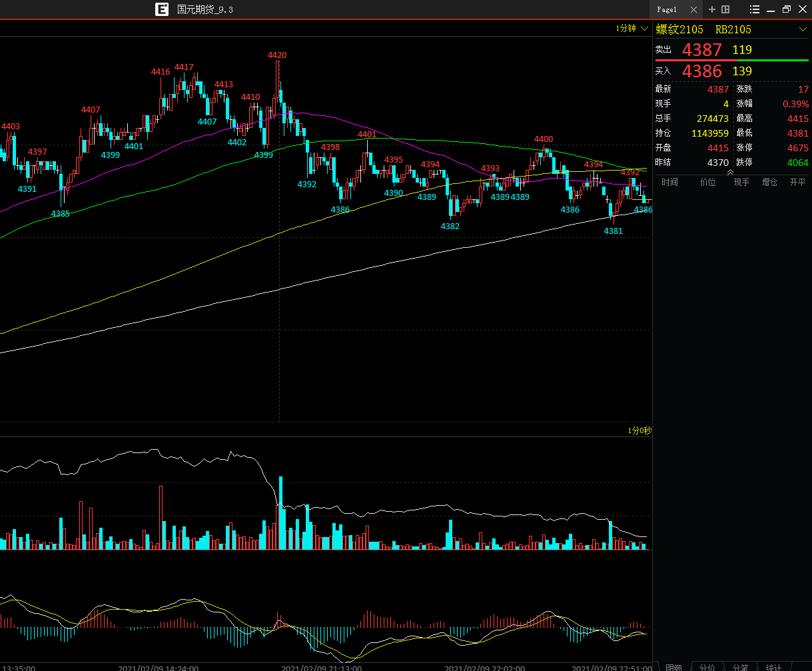
Task: Expand the contract selector chevron beside RB2105
Action: click(x=803, y=29)
